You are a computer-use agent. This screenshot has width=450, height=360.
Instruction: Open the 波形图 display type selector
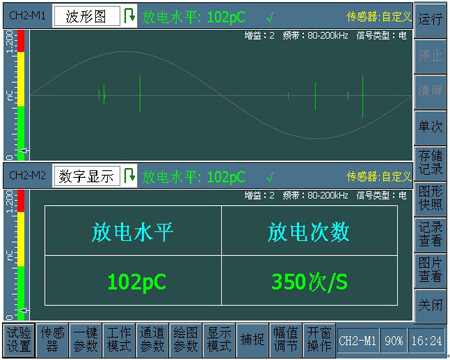(x=87, y=16)
